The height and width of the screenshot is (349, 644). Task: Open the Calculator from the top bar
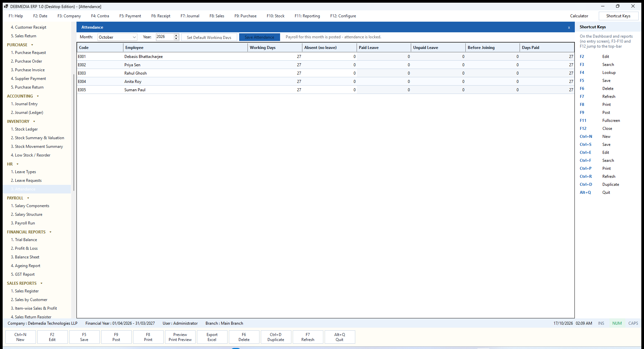point(579,16)
